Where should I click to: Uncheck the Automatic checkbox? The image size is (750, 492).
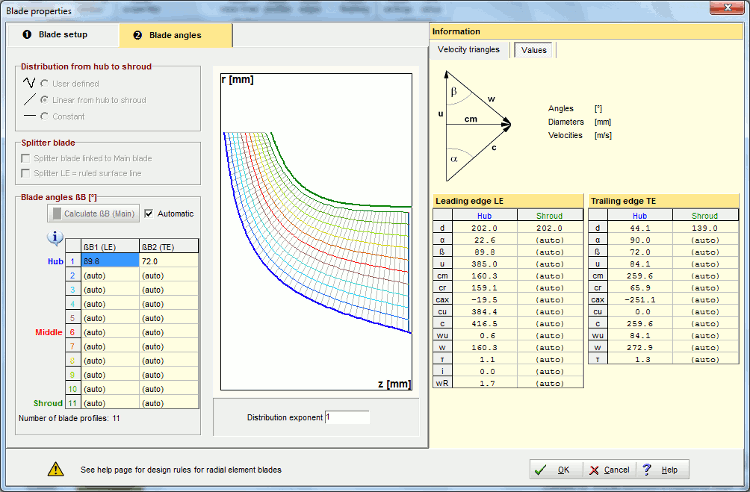tap(149, 213)
